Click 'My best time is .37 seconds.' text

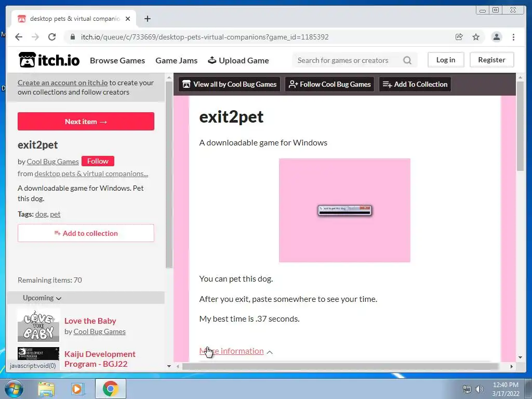tap(249, 319)
